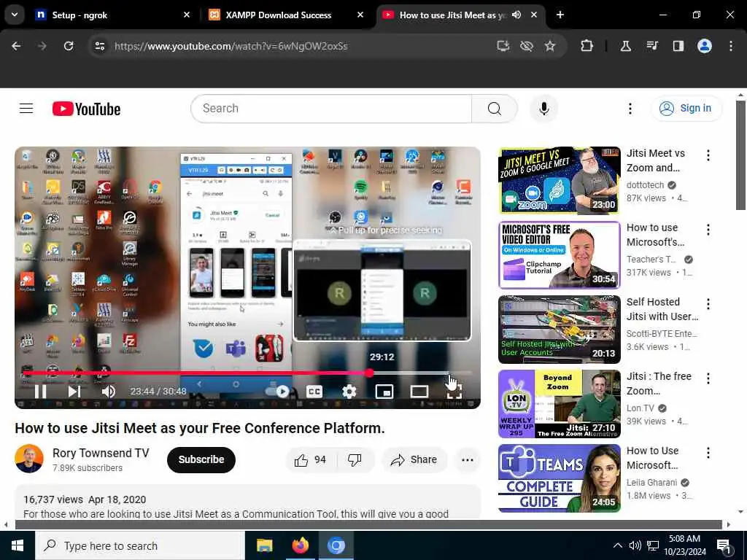Switch to theater mode

point(419,392)
